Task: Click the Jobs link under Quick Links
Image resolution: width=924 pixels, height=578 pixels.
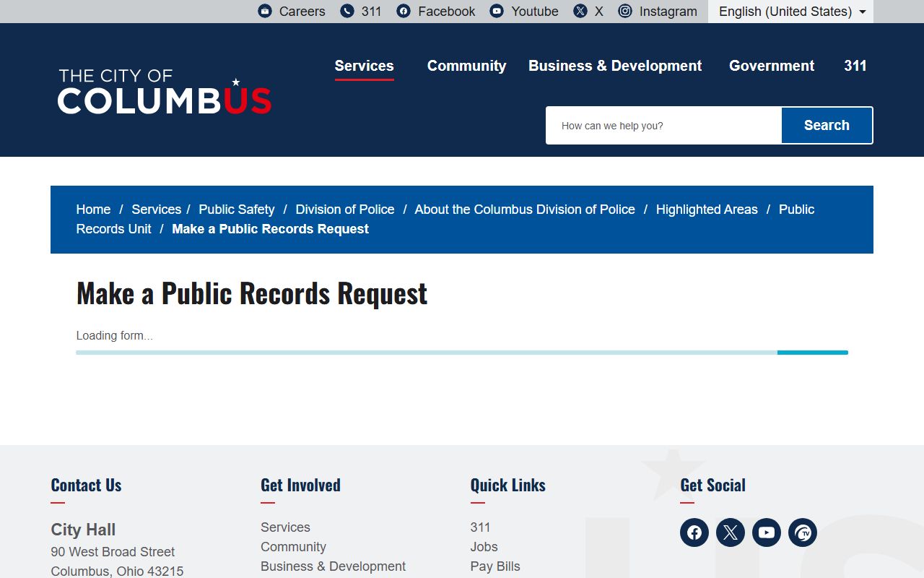Action: [x=484, y=547]
